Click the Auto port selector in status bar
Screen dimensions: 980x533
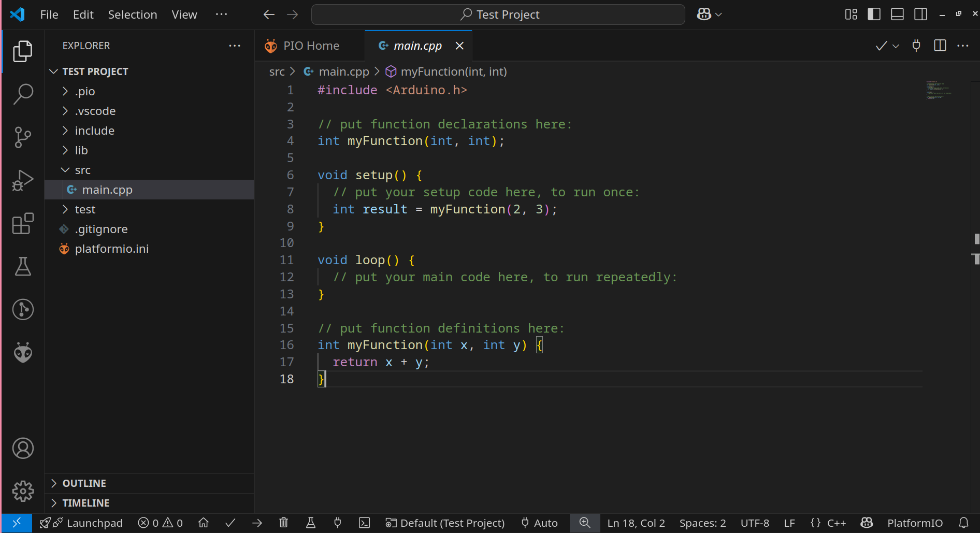539,523
